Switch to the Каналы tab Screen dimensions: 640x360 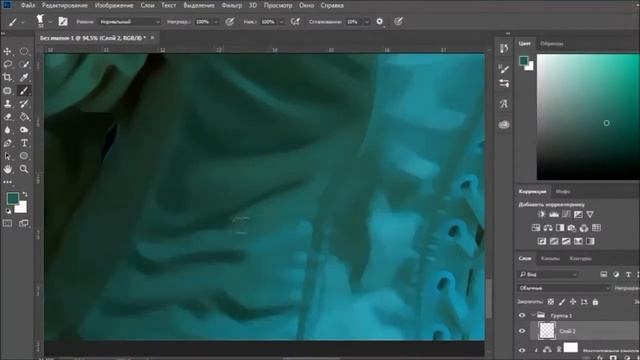(x=550, y=258)
